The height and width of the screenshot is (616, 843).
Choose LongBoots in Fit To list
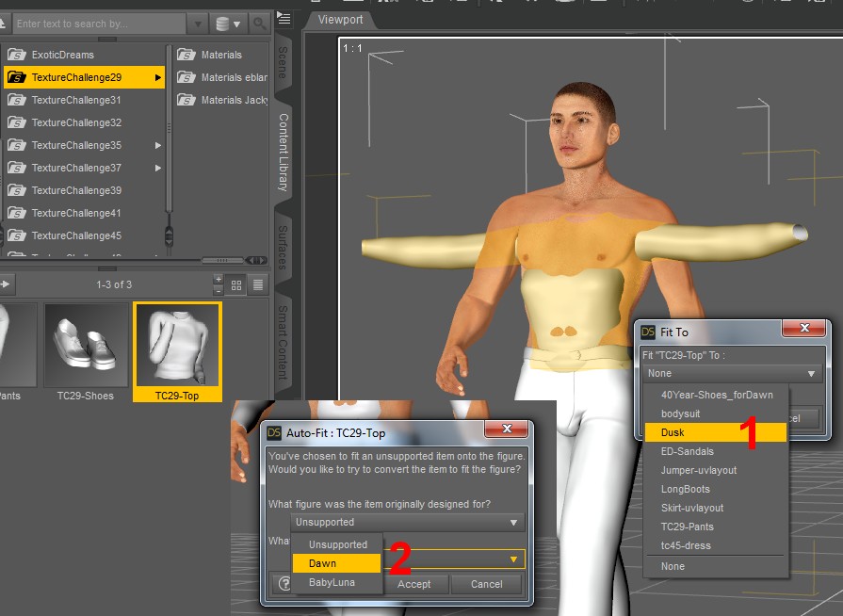tap(716, 489)
